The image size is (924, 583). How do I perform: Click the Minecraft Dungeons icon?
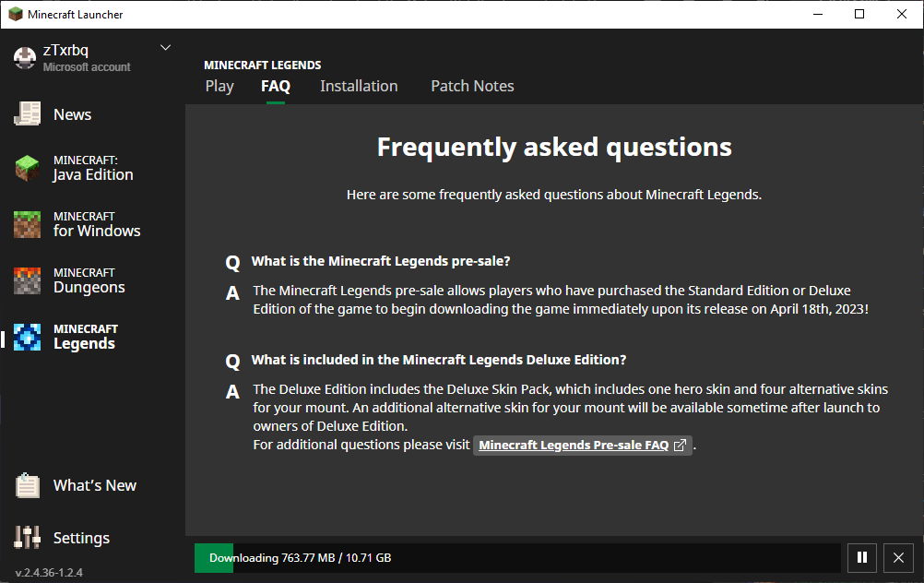[28, 280]
